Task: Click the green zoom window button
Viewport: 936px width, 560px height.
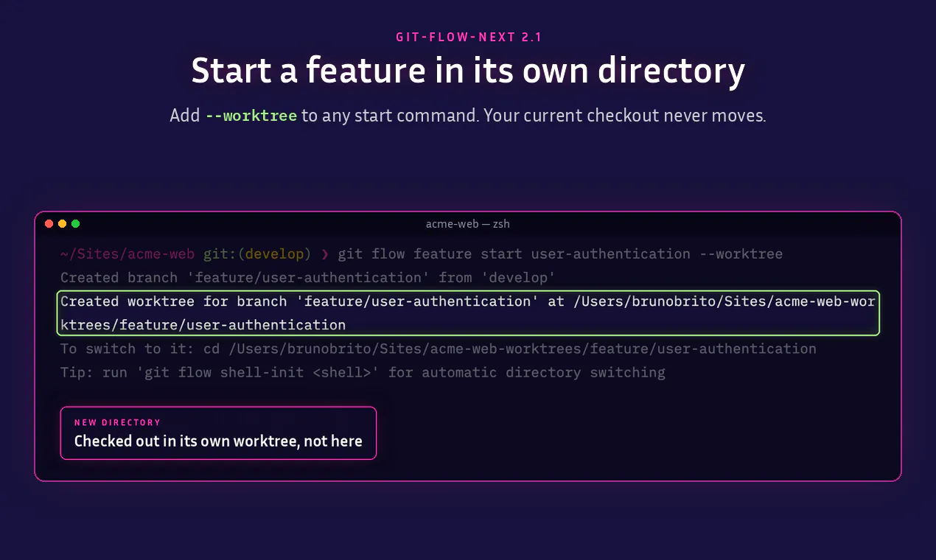Action: point(76,224)
